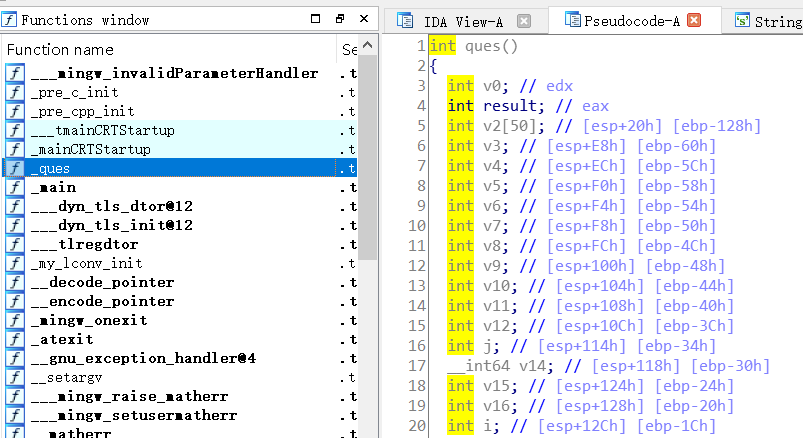Close the Functions window panel
The height and width of the screenshot is (438, 803).
pyautogui.click(x=364, y=19)
